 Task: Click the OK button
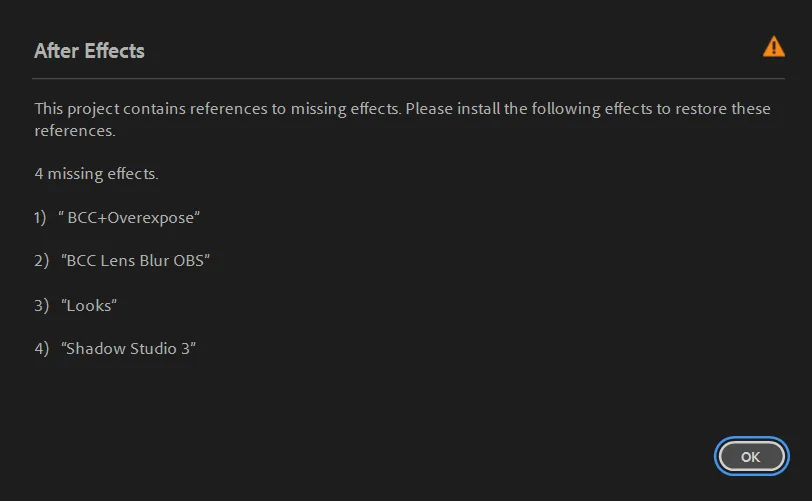coord(750,456)
